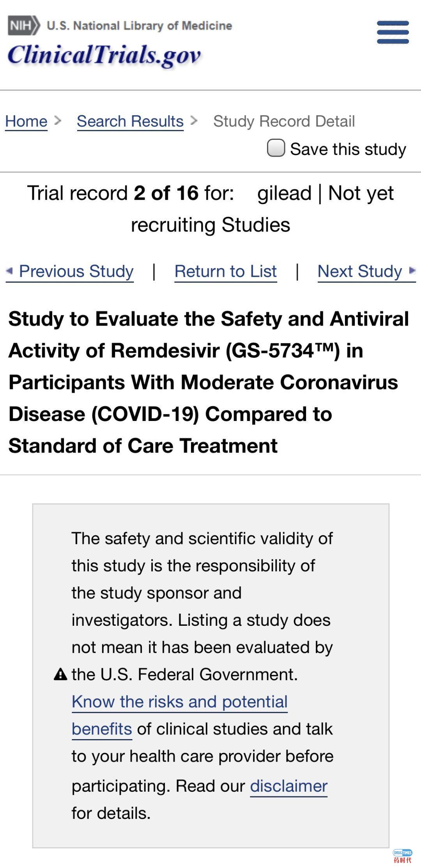Click Return to List link
This screenshot has height=868, width=421.
pyautogui.click(x=225, y=271)
